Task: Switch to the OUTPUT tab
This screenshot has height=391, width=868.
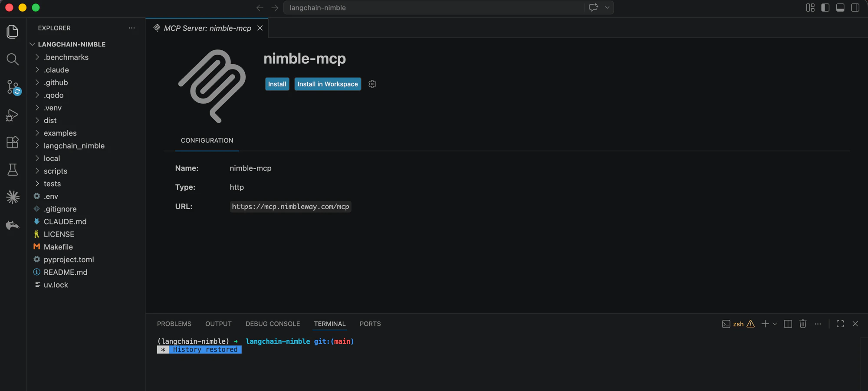Action: [x=218, y=324]
